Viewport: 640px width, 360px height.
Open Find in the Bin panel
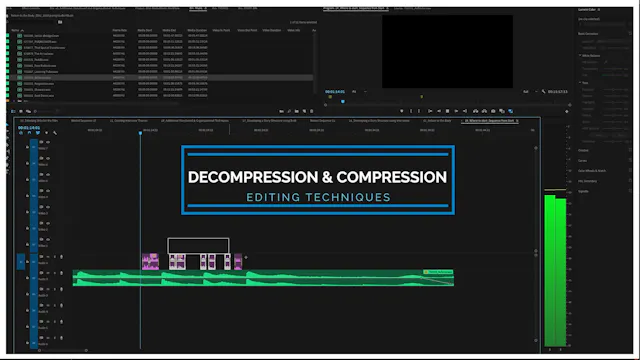289,111
